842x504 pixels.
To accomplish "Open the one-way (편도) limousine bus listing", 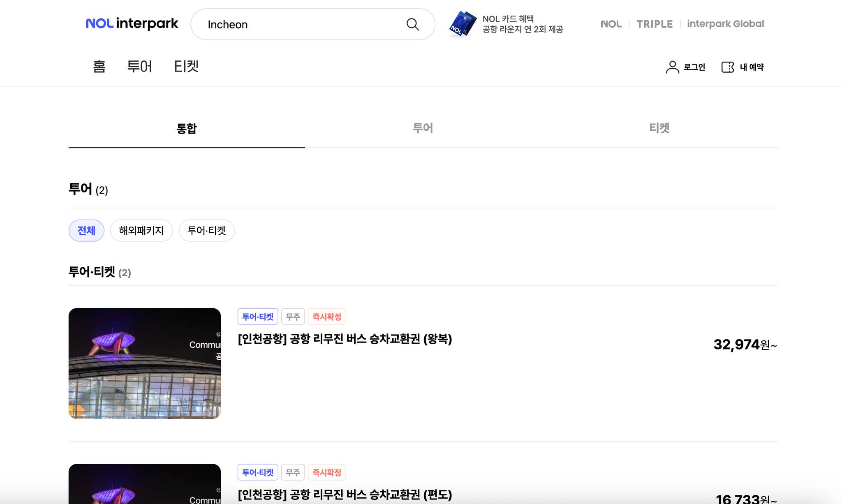I will (x=345, y=494).
